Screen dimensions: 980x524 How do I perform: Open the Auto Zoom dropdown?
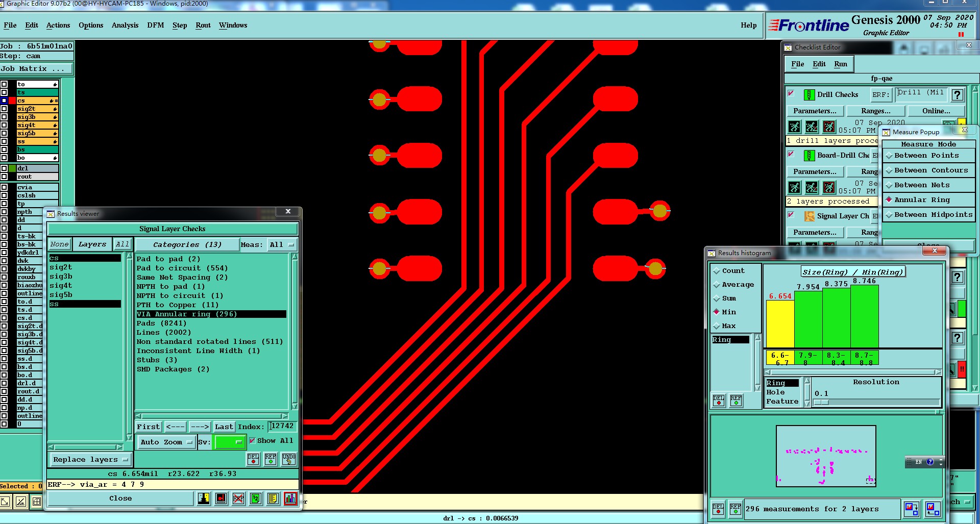point(166,442)
